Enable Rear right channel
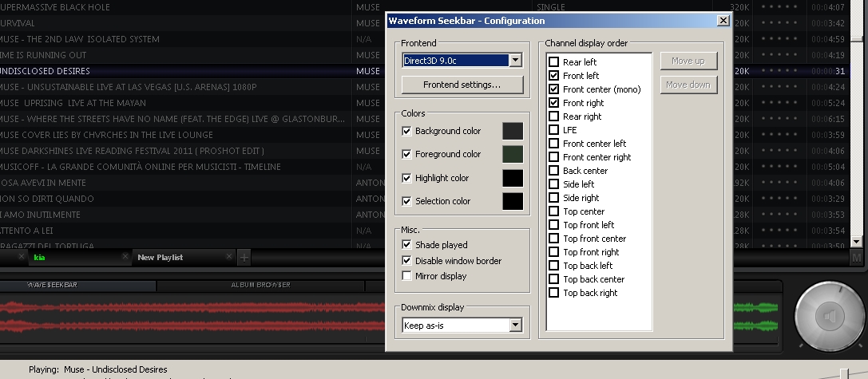 click(553, 116)
